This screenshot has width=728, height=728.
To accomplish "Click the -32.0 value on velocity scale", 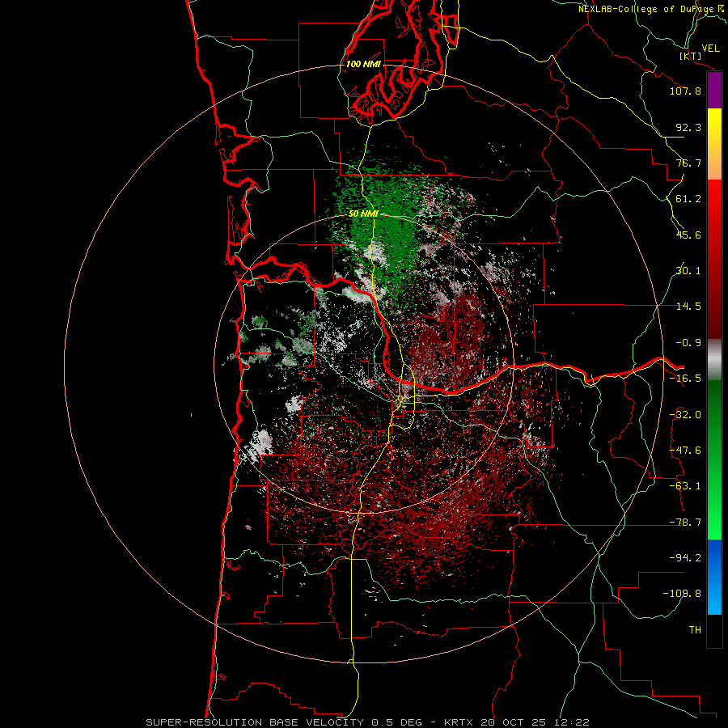I will click(685, 415).
